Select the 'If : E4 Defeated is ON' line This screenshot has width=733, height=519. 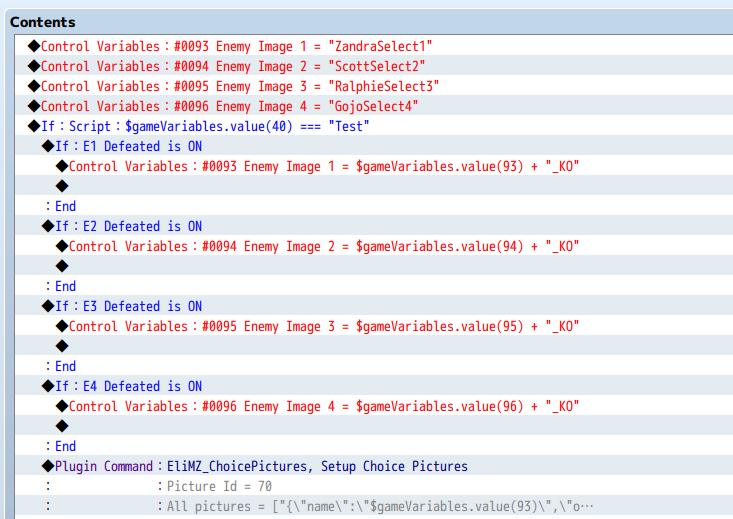[374, 386]
